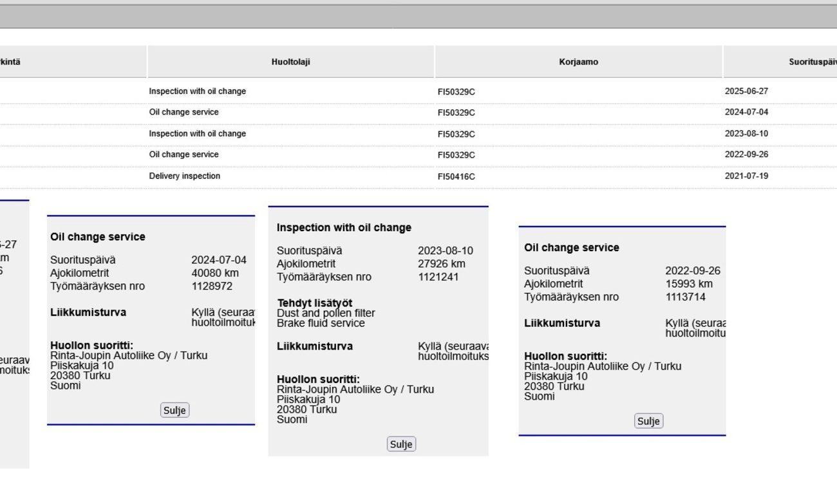Open the Delivery inspection table row

click(x=185, y=176)
